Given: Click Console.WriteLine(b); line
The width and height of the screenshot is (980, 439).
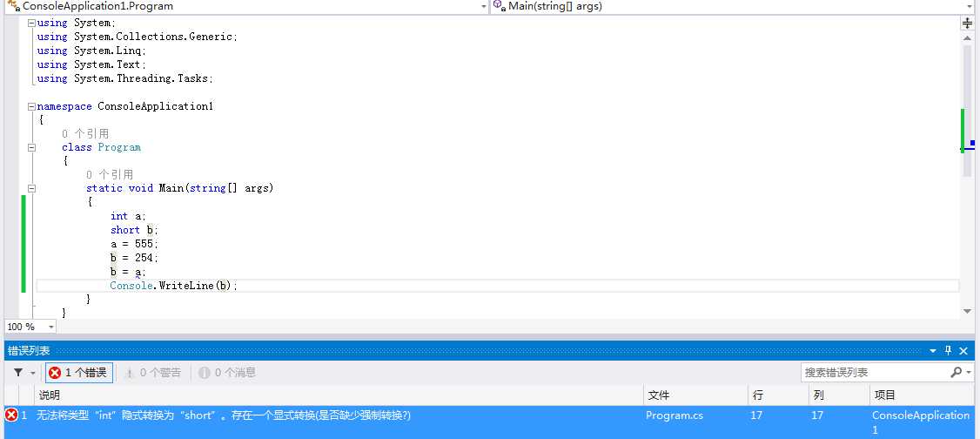Looking at the screenshot, I should (x=174, y=286).
